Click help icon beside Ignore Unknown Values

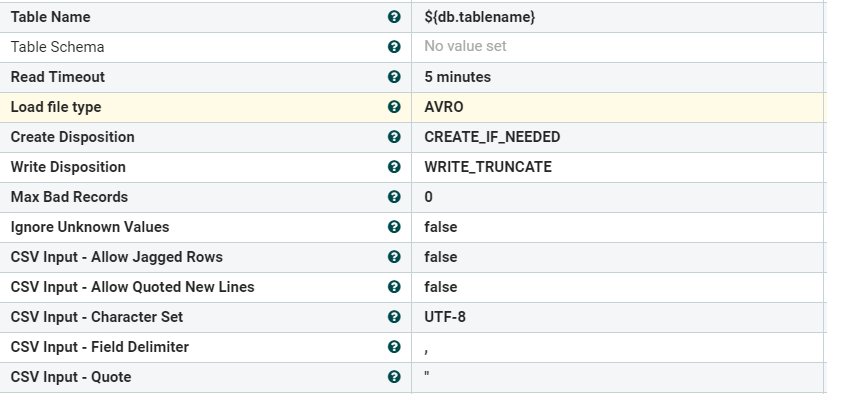click(x=394, y=227)
